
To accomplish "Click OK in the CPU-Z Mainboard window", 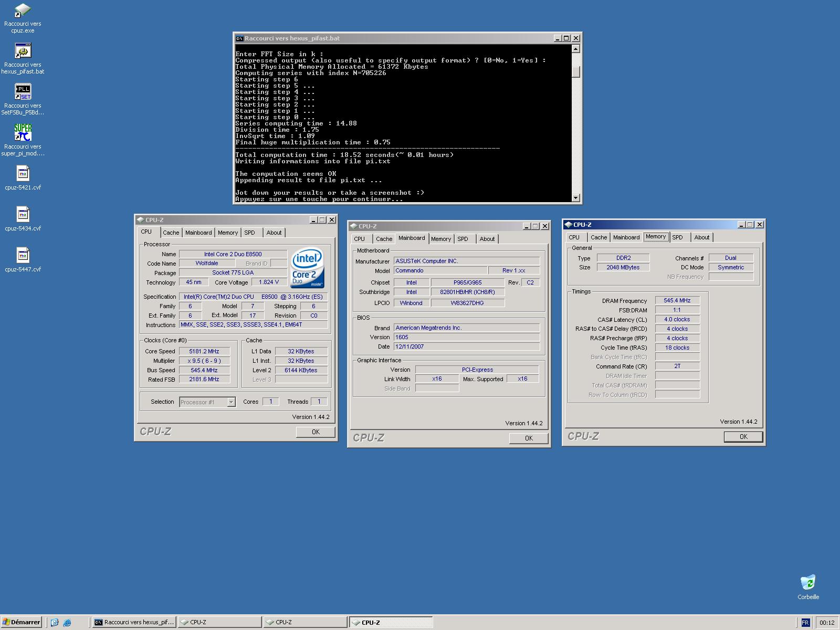I will coord(529,438).
